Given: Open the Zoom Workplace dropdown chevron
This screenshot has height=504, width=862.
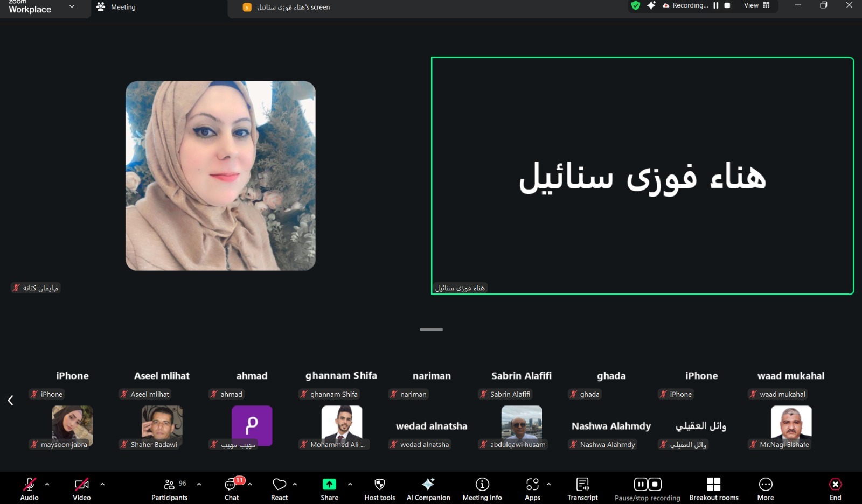Looking at the screenshot, I should [x=72, y=7].
